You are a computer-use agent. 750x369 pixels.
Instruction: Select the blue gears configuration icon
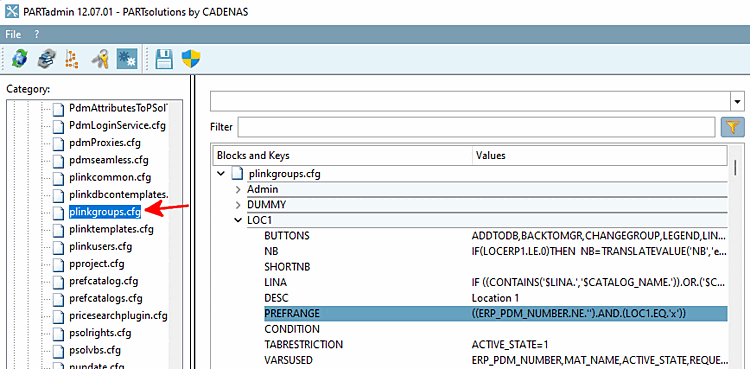(127, 59)
